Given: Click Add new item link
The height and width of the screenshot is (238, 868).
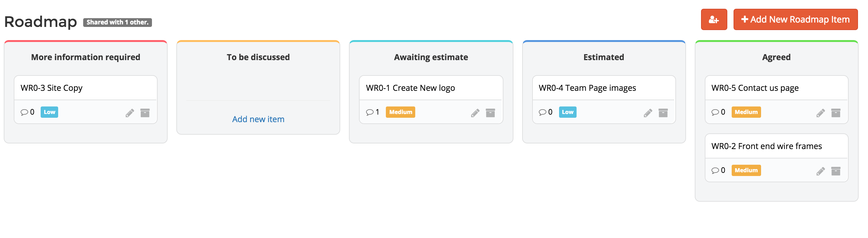Looking at the screenshot, I should click(x=258, y=119).
